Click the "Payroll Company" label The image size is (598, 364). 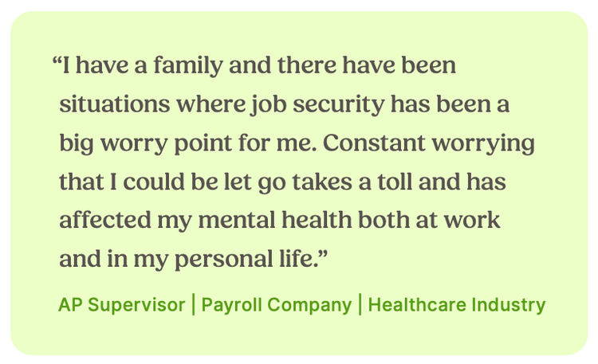click(277, 305)
